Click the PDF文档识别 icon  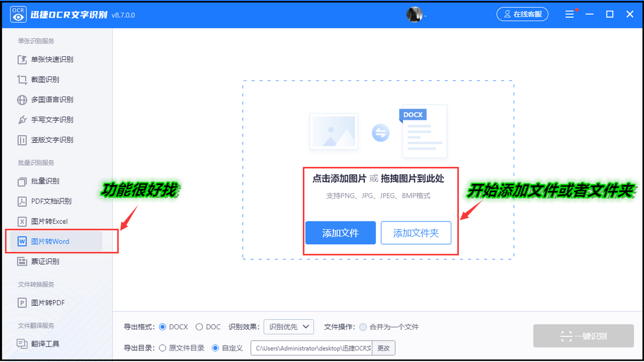22,201
